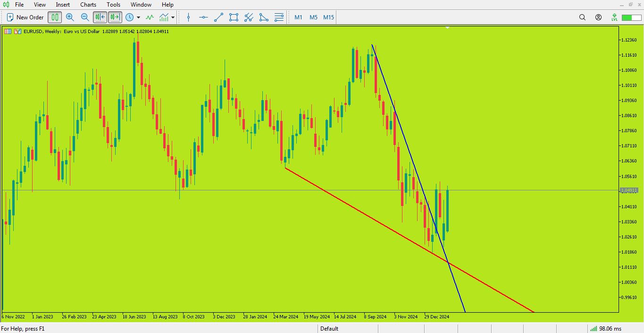The width and height of the screenshot is (644, 333).
Task: Open the Help menu
Action: (167, 5)
